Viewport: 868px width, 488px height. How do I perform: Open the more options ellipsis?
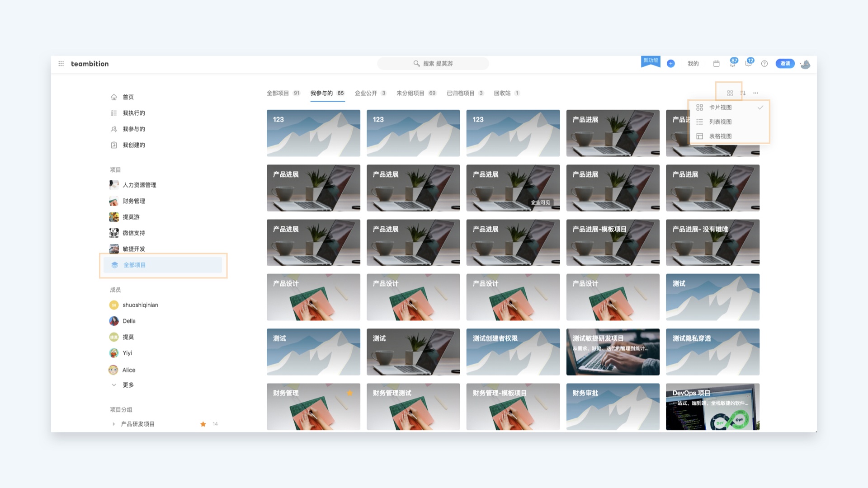[x=755, y=93]
